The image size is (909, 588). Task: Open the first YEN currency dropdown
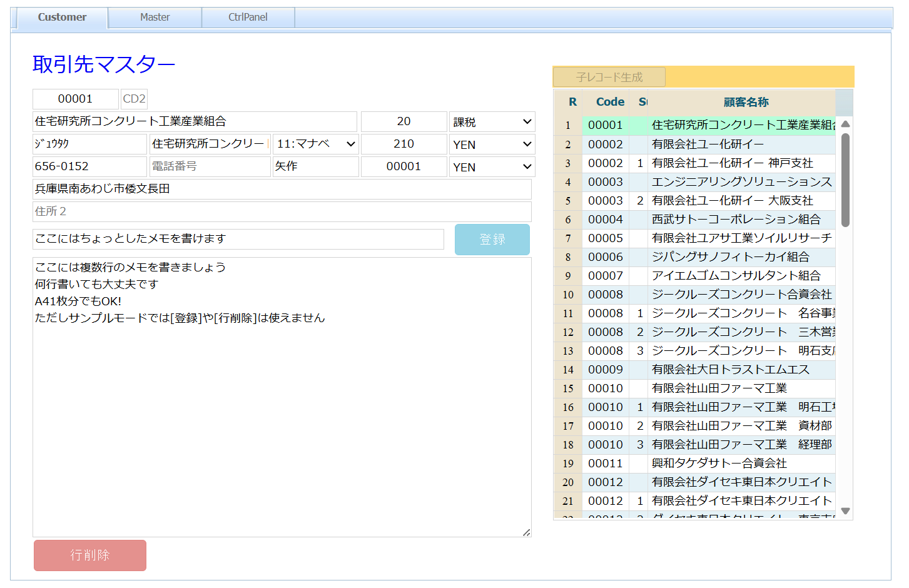[x=492, y=144]
